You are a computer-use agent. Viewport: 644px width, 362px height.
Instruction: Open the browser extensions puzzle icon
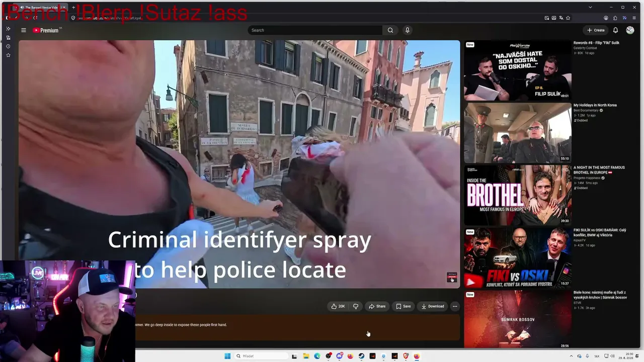[615, 18]
